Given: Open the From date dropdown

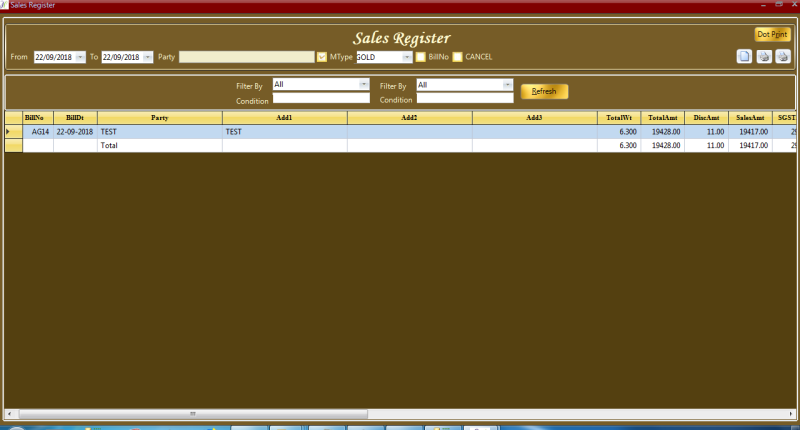Looking at the screenshot, I should (x=79, y=57).
